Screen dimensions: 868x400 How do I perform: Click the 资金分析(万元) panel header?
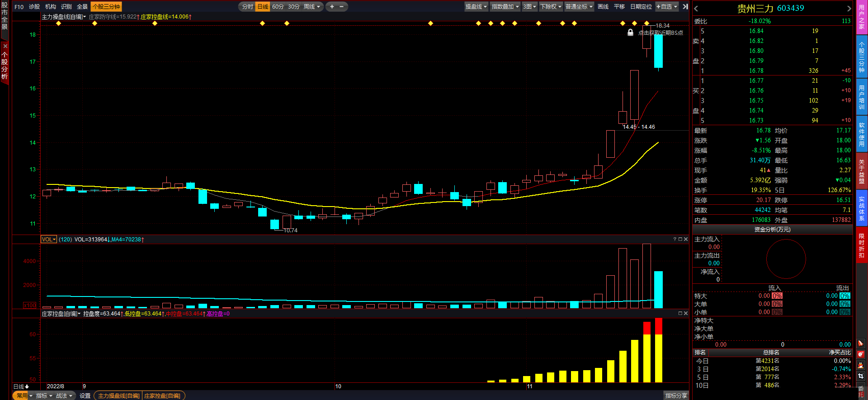tap(772, 230)
